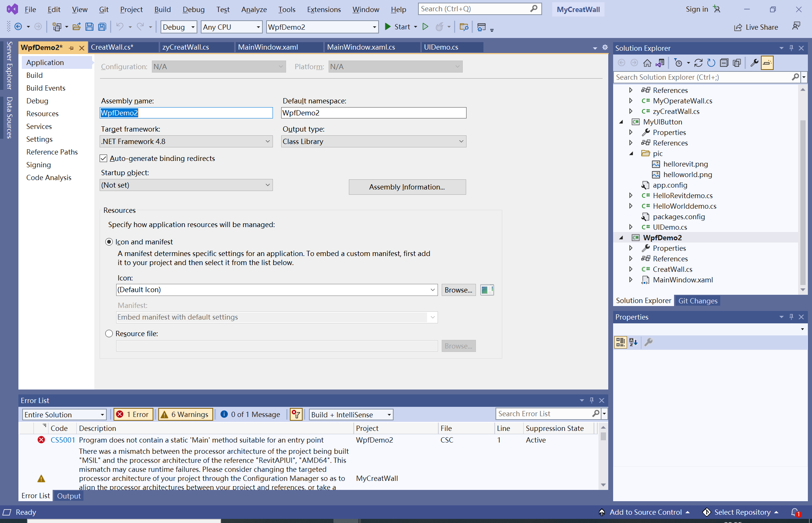Click the Refresh icon in Solution Explorer
This screenshot has height=523, width=812.
pos(711,63)
